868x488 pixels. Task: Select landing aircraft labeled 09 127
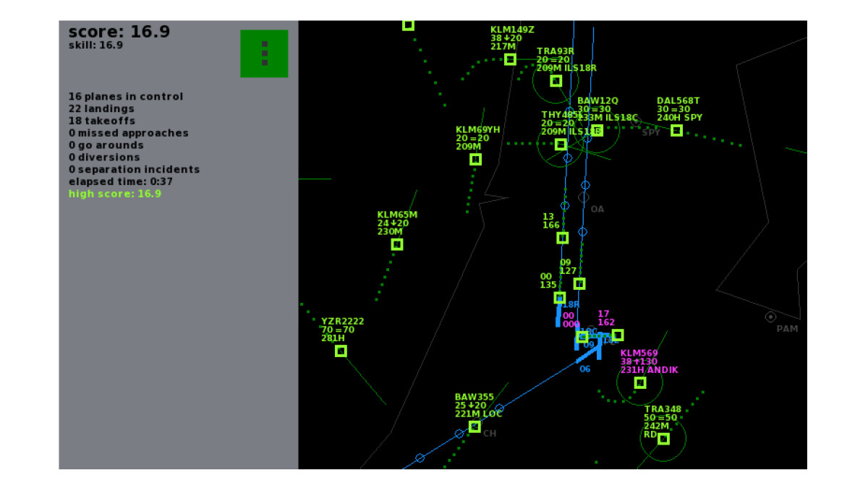579,284
